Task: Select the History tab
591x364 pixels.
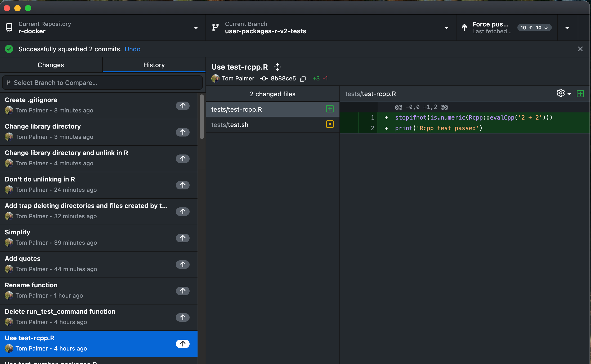Action: pyautogui.click(x=154, y=65)
